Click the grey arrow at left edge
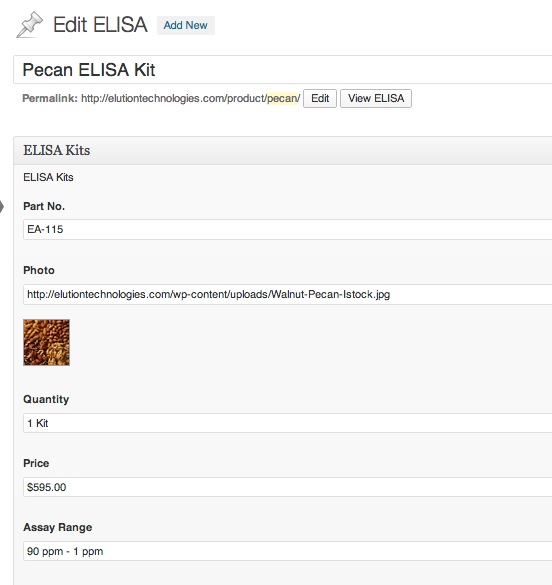The image size is (552, 585). tap(2, 206)
